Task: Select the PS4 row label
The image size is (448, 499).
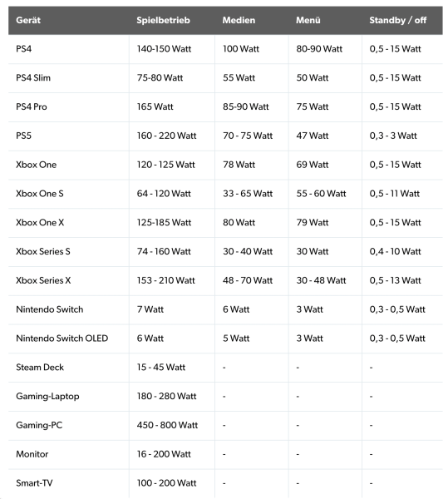Action: [24, 49]
